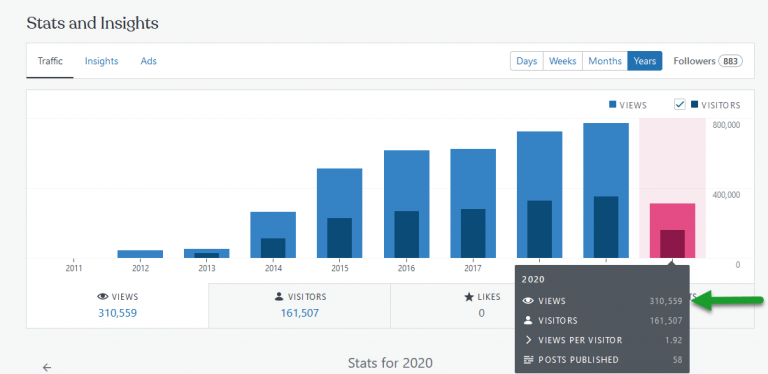Image resolution: width=768 pixels, height=374 pixels.
Task: Switch chart to Months view
Action: click(x=605, y=61)
